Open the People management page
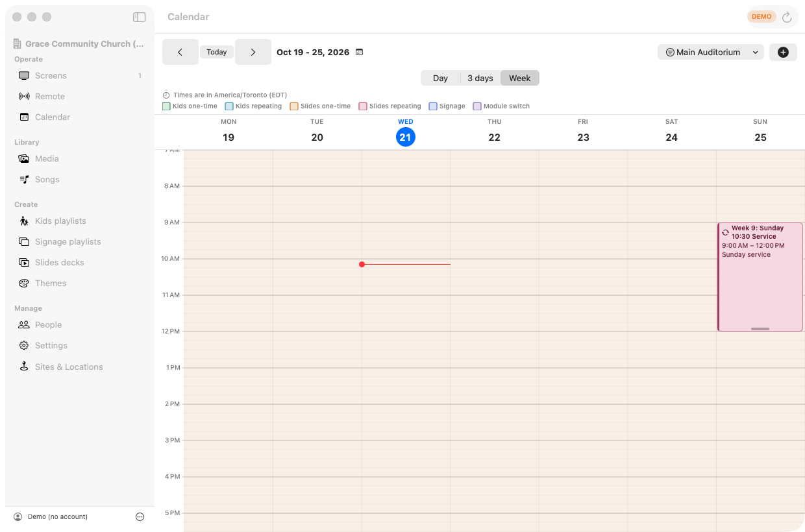Screen dimensions: 805x532 click(x=80, y=324)
